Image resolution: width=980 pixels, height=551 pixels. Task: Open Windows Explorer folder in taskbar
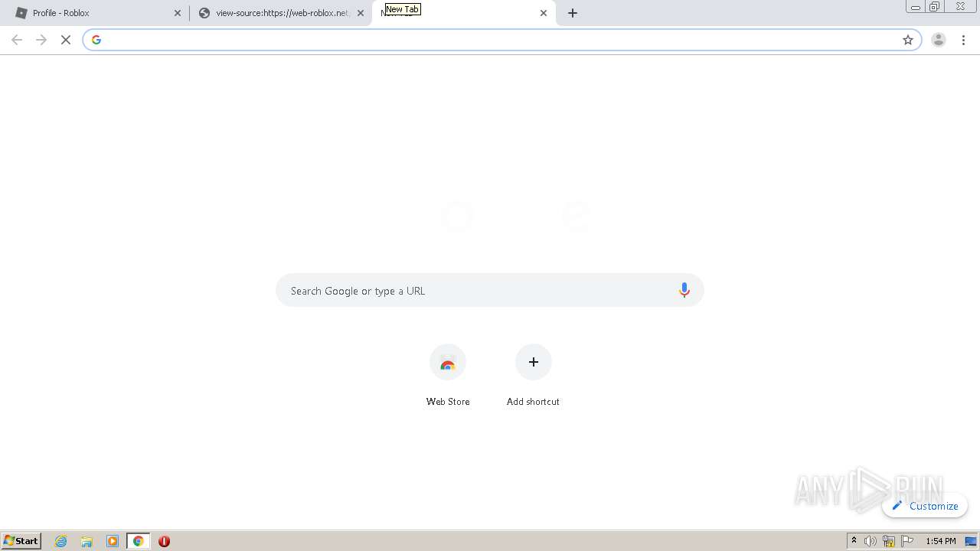click(87, 541)
